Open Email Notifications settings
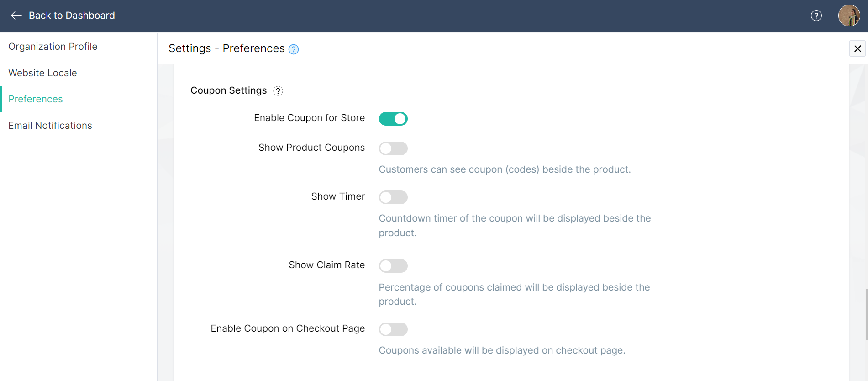 click(x=50, y=126)
